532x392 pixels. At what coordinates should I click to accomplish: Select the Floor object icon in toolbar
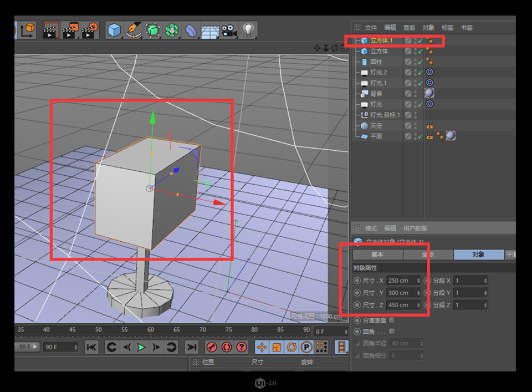209,30
